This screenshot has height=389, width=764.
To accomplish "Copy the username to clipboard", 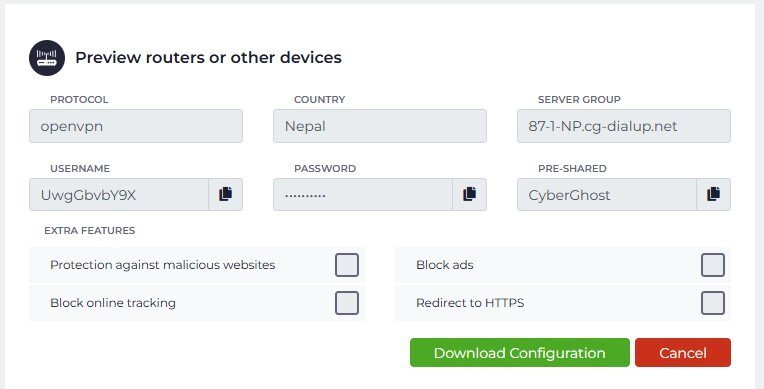I will click(x=225, y=194).
